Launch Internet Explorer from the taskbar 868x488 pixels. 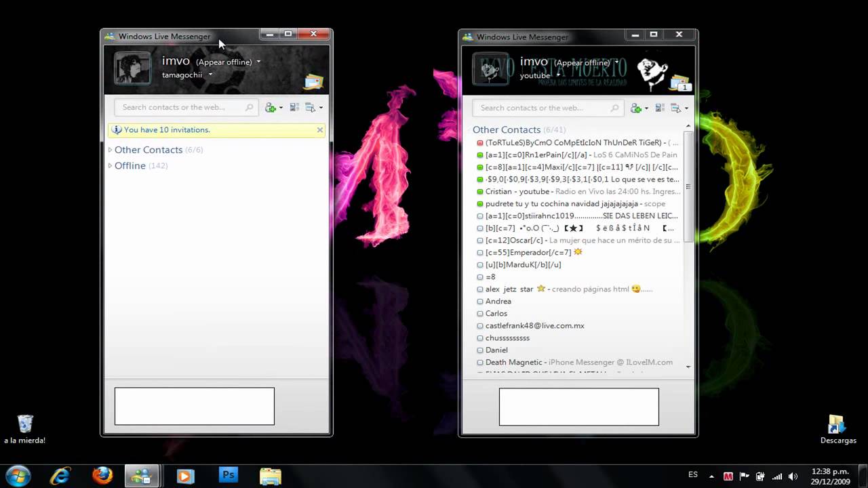pyautogui.click(x=60, y=475)
